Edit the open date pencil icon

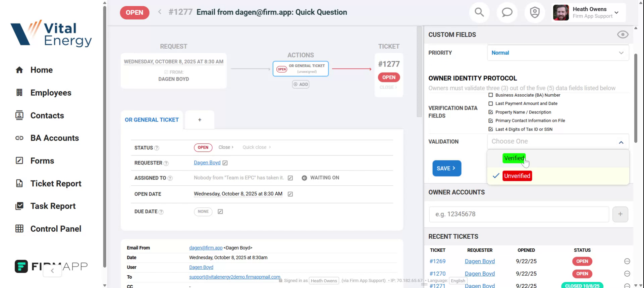point(290,194)
